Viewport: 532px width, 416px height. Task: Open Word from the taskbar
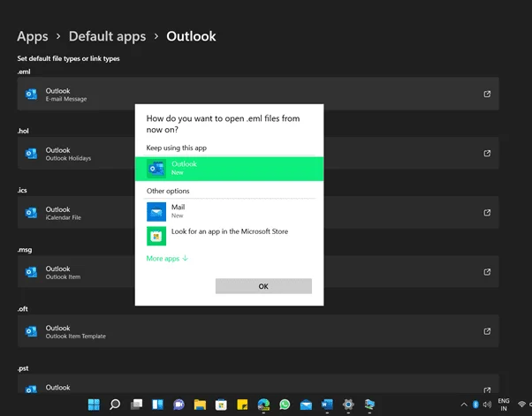pyautogui.click(x=327, y=405)
